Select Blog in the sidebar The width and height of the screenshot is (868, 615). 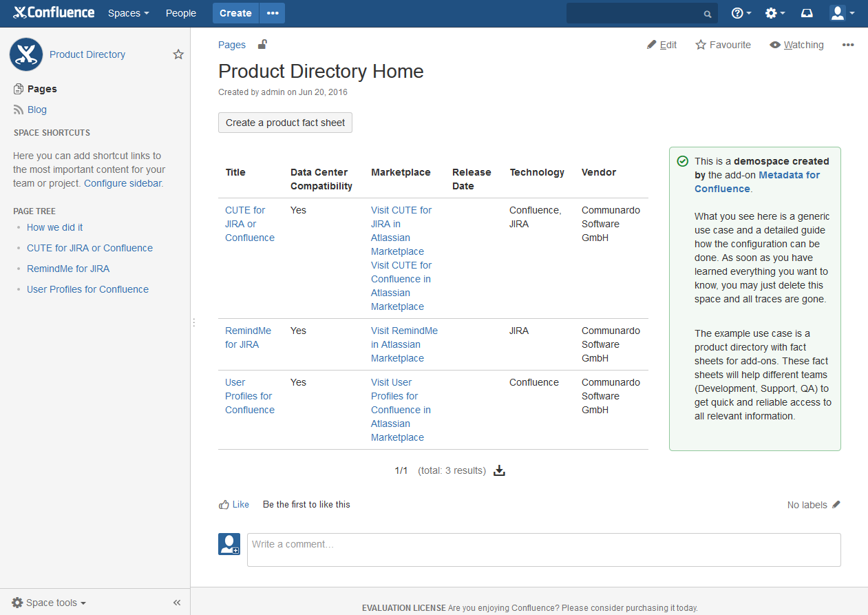point(37,110)
